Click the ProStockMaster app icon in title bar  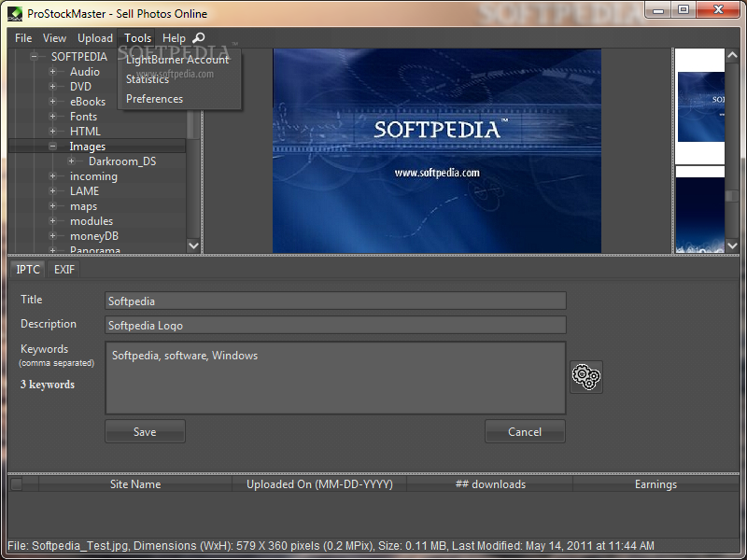pos(15,14)
